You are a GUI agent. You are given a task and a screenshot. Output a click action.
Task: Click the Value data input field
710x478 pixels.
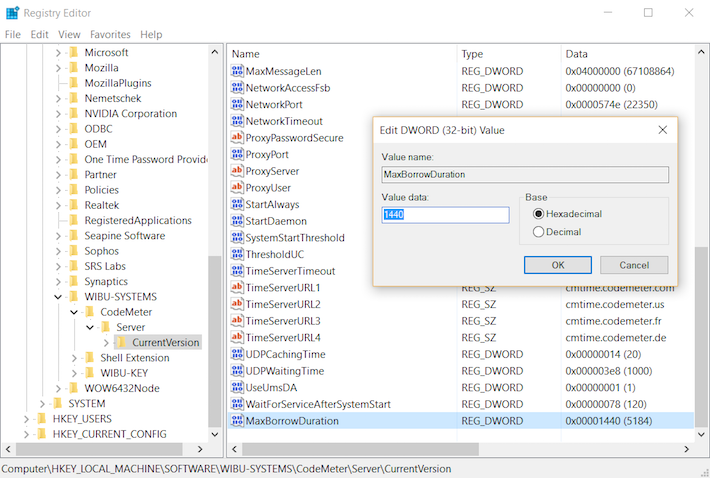pos(445,215)
